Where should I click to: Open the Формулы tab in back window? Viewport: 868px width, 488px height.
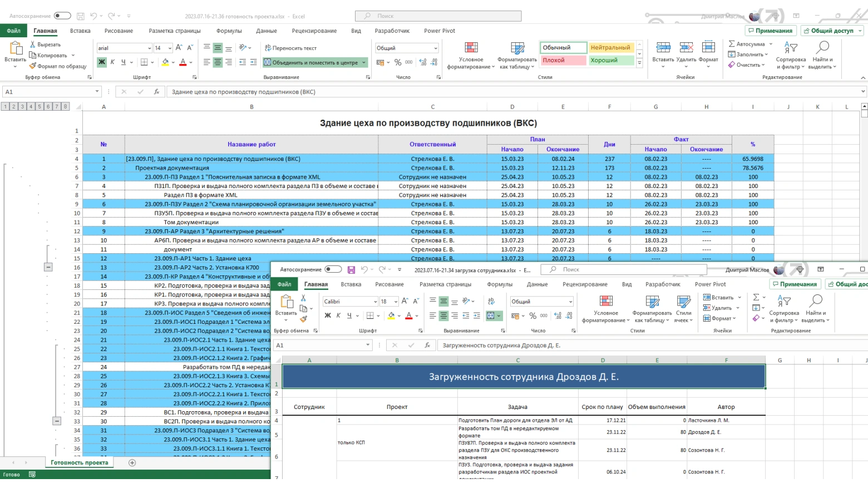tap(229, 31)
